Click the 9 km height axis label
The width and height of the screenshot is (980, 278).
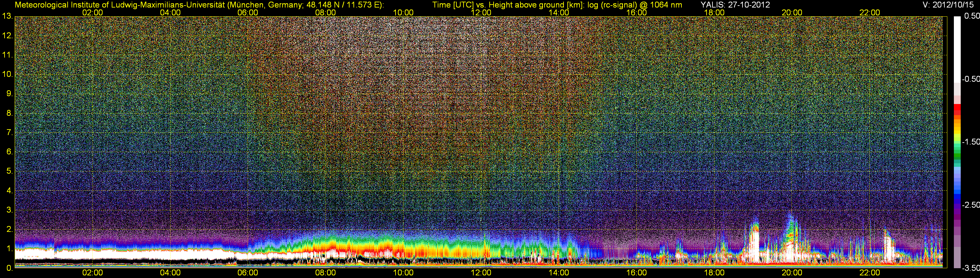pos(9,94)
